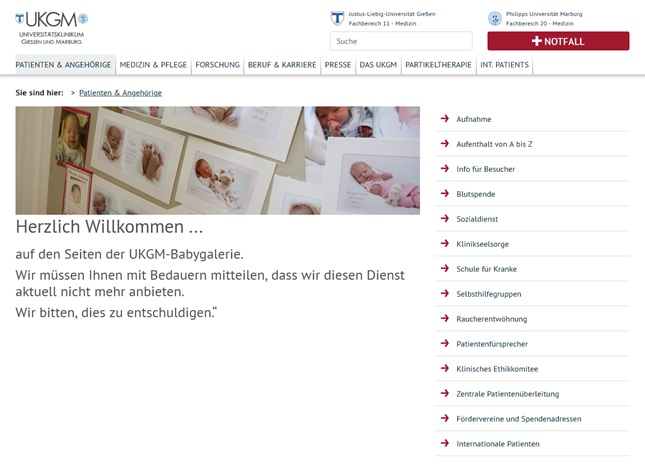Open the Medizin & Pflege menu
This screenshot has height=464, width=645.
pos(153,65)
